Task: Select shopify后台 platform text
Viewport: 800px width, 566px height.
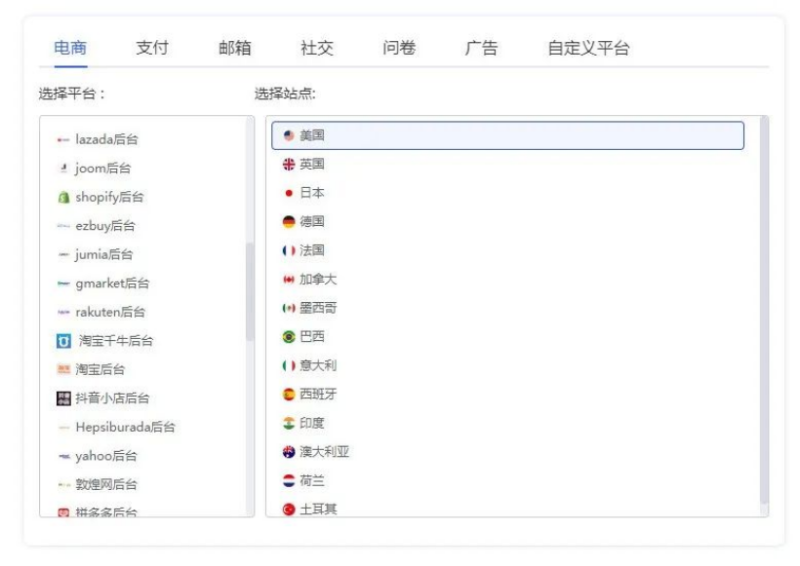Action: coord(110,197)
